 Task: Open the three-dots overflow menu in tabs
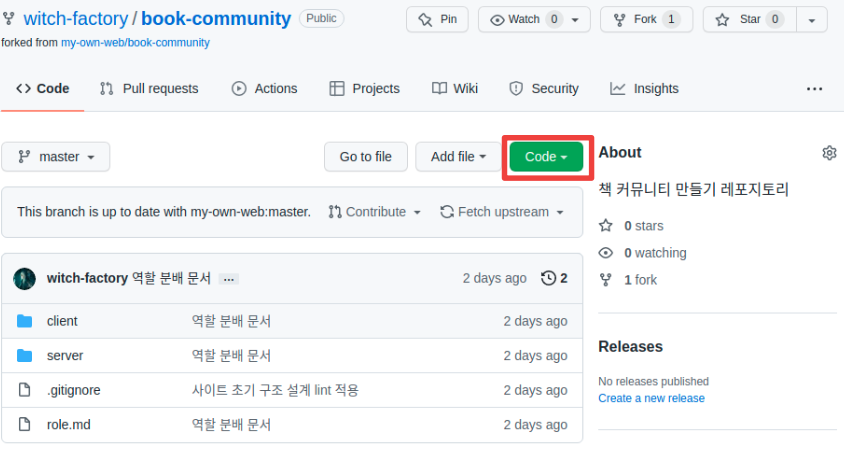(813, 88)
